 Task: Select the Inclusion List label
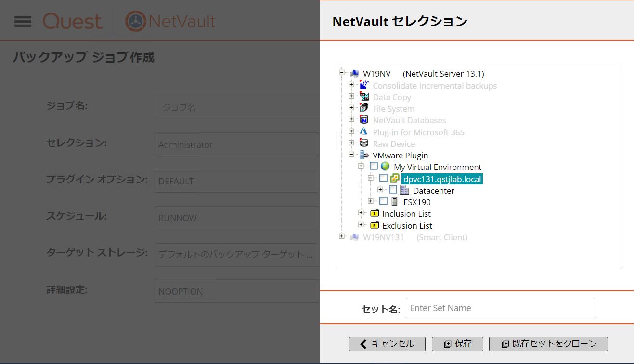[x=407, y=214]
